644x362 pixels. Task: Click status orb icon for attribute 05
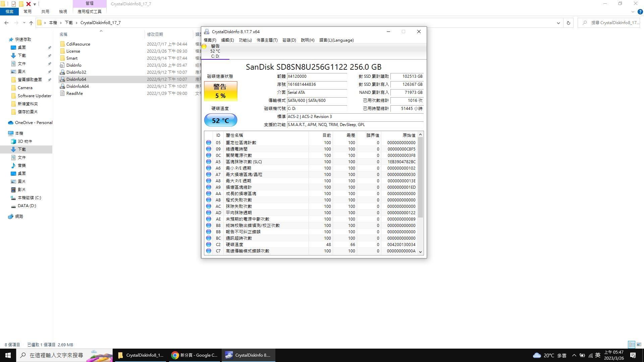point(209,143)
